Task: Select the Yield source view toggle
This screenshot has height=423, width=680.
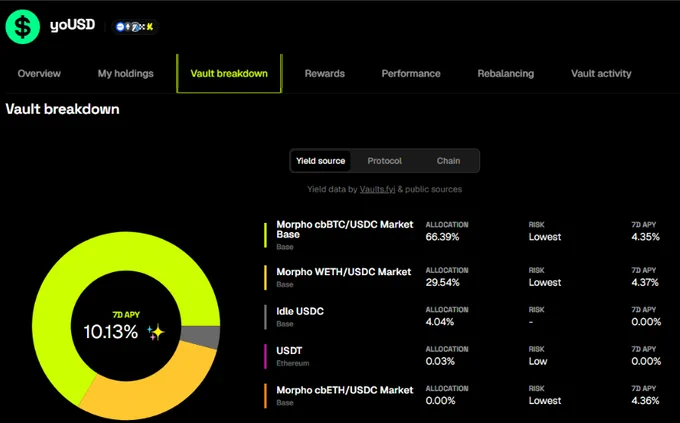Action: click(x=320, y=161)
